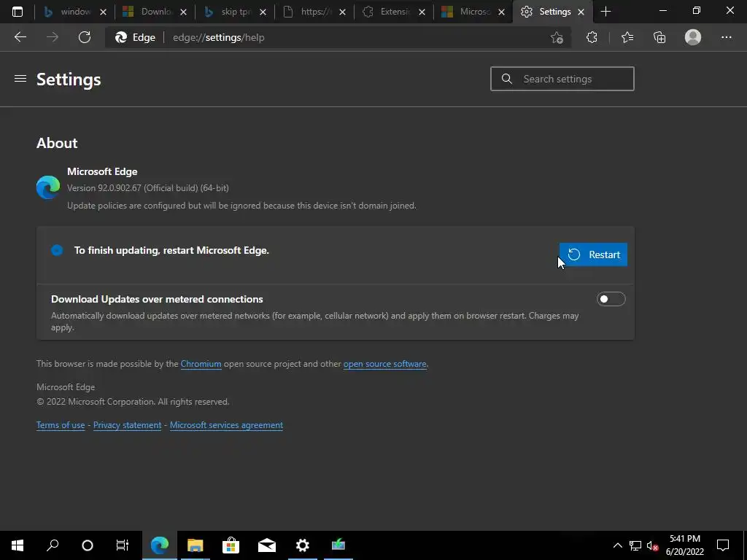Close the Extensions tab
Viewport: 747px width, 560px height.
(x=422, y=12)
